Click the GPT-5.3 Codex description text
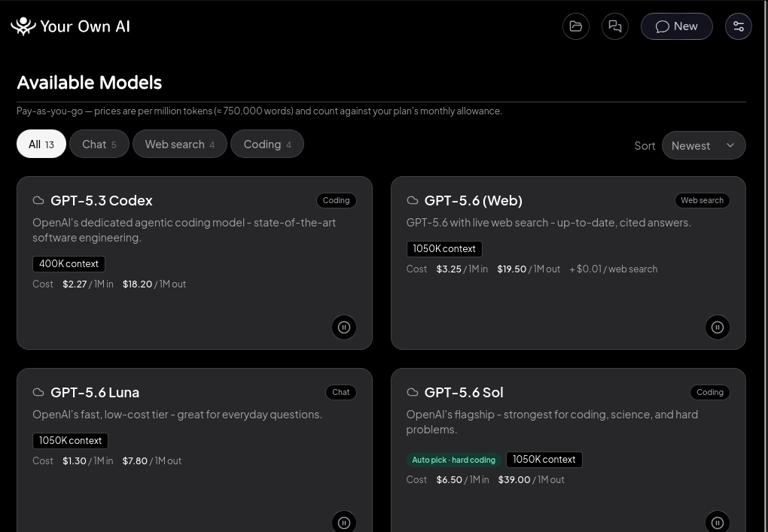The image size is (768, 532). click(x=184, y=230)
